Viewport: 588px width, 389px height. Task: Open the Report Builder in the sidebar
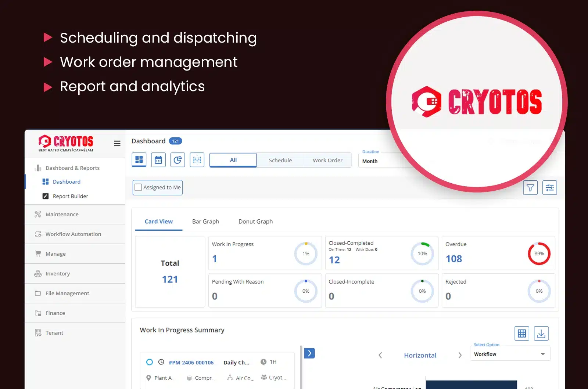70,196
